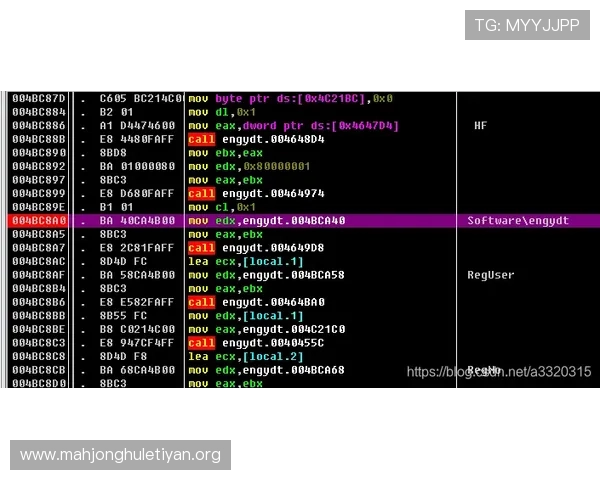Select the RegUser comment text

490,274
